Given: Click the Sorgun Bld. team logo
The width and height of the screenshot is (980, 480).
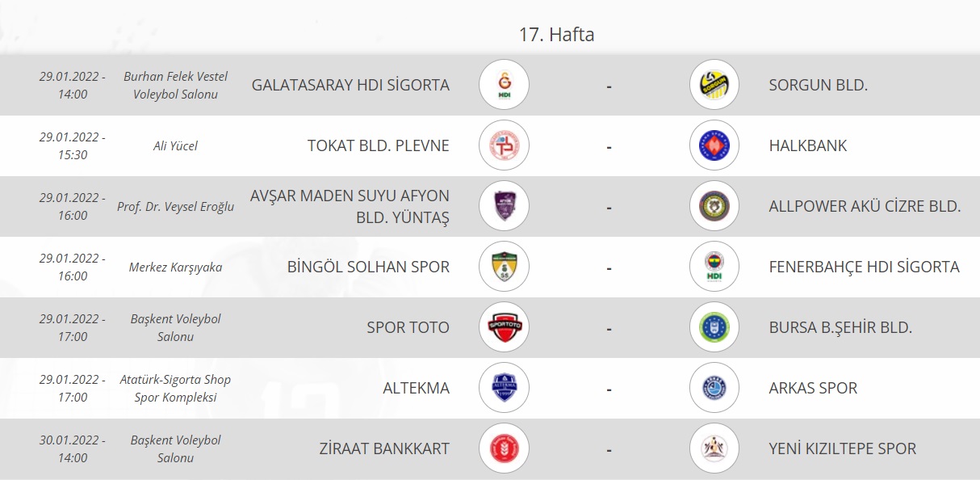Looking at the screenshot, I should (x=714, y=85).
